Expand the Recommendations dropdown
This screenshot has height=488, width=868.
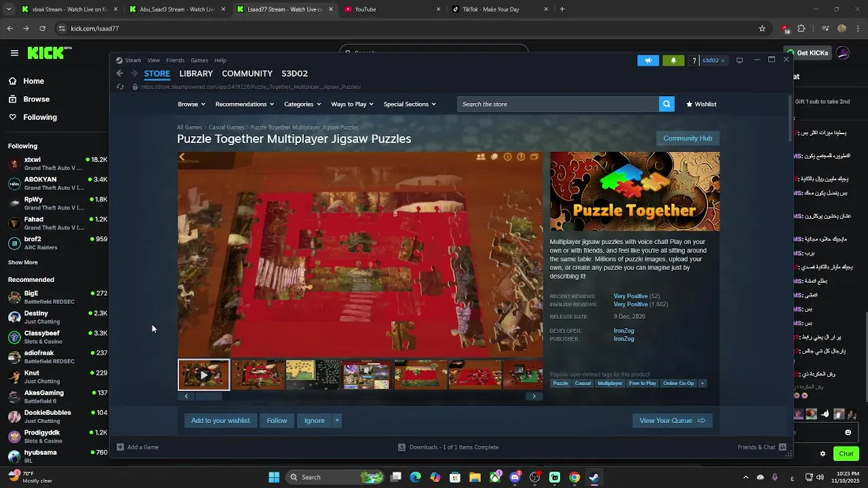point(244,104)
